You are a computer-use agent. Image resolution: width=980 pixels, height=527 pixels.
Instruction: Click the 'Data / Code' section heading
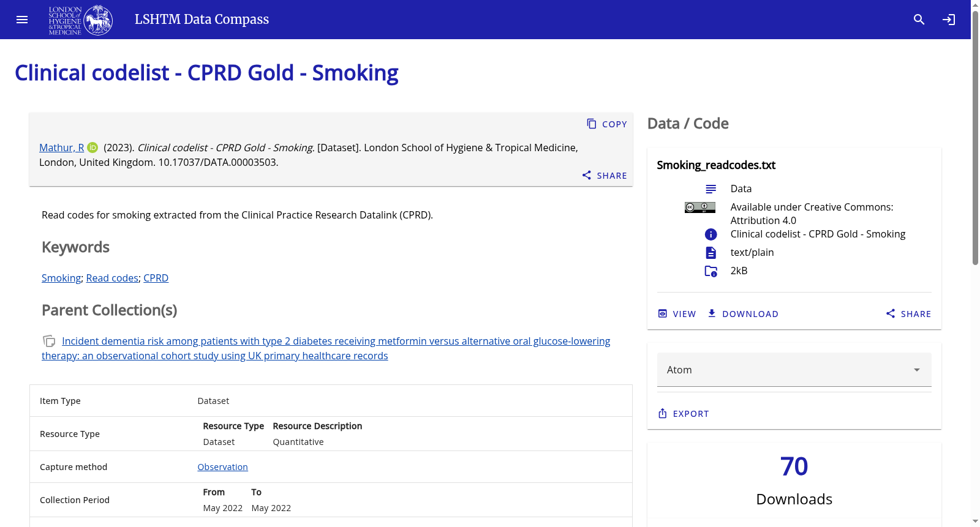coord(688,124)
